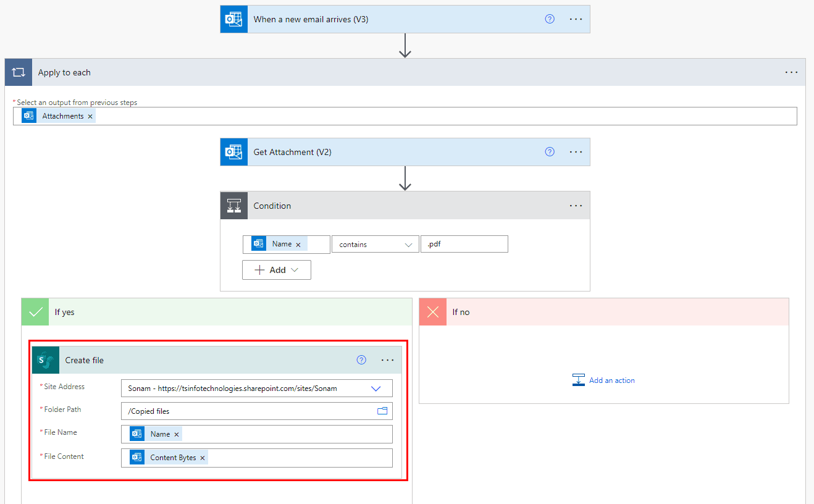The image size is (814, 504).
Task: Expand the Add button chevron in Condition
Action: coord(295,269)
